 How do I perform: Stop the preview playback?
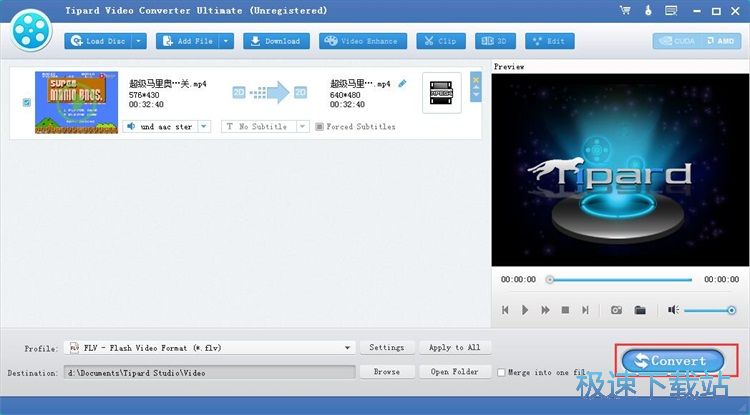point(565,310)
